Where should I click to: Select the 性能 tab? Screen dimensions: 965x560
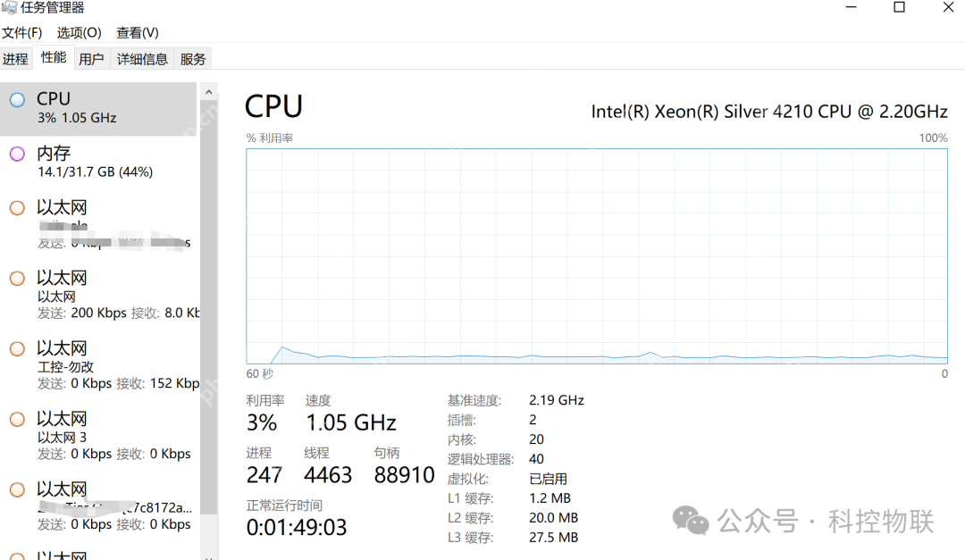(54, 58)
